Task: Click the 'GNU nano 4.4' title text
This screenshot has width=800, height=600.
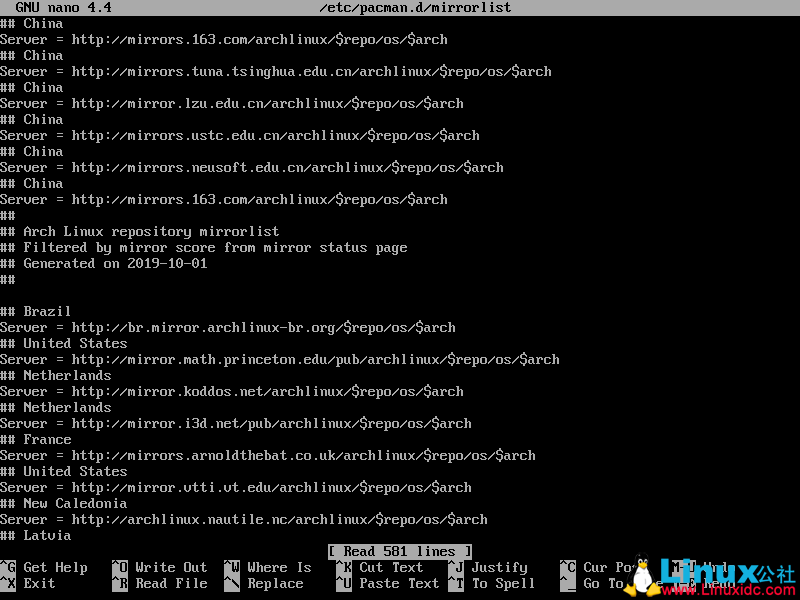Action: [63, 7]
